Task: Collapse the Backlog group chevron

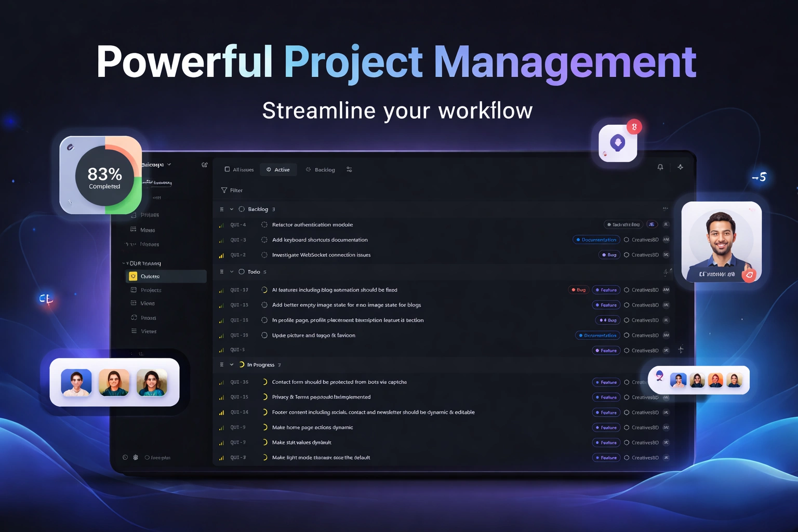Action: 232,209
